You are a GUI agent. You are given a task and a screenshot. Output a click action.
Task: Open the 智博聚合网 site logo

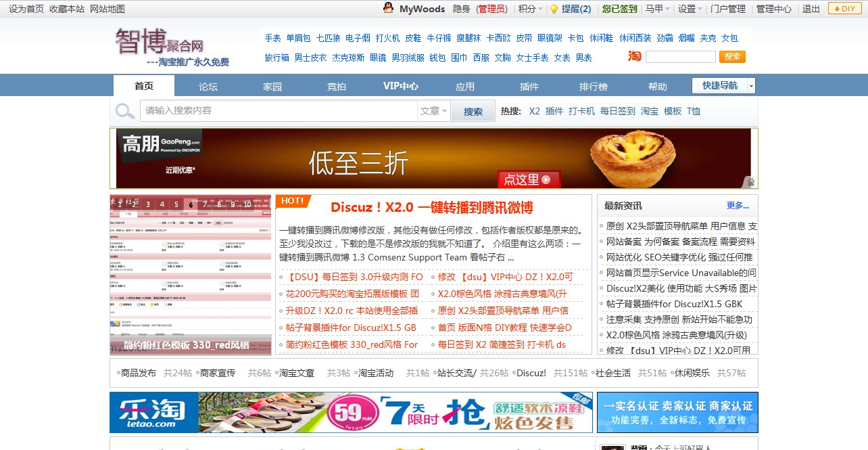pos(172,47)
